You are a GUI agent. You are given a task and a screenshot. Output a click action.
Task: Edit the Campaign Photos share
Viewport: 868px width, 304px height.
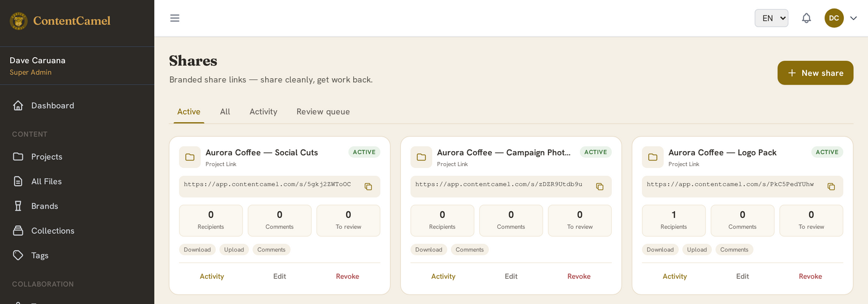pyautogui.click(x=511, y=276)
